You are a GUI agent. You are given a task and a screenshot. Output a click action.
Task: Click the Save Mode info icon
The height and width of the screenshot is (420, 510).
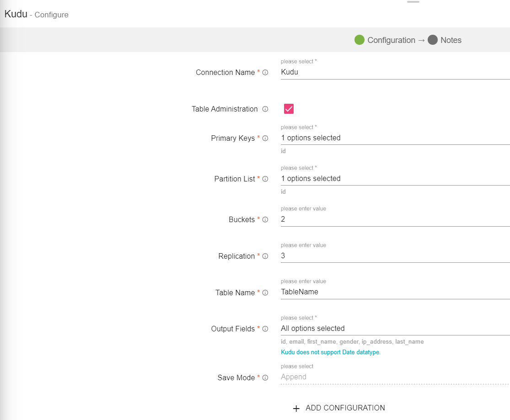[265, 378]
